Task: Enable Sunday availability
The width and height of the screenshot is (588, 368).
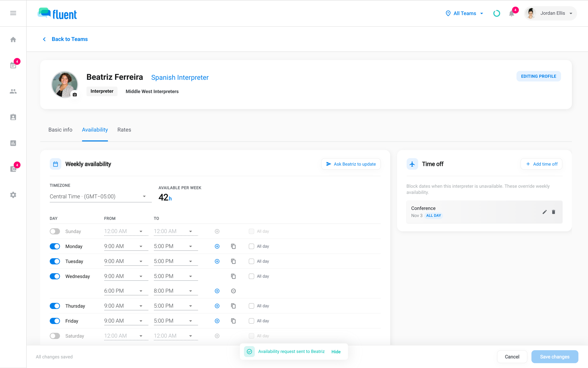Action: tap(55, 231)
